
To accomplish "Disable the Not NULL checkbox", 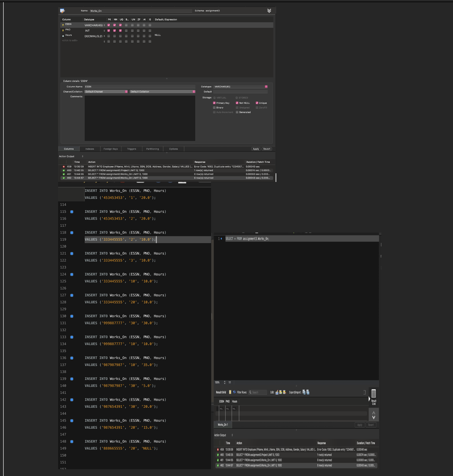I will (237, 103).
